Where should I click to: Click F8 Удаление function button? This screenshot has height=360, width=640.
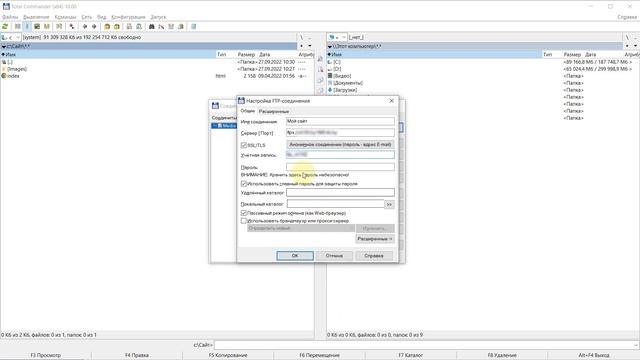coord(502,355)
